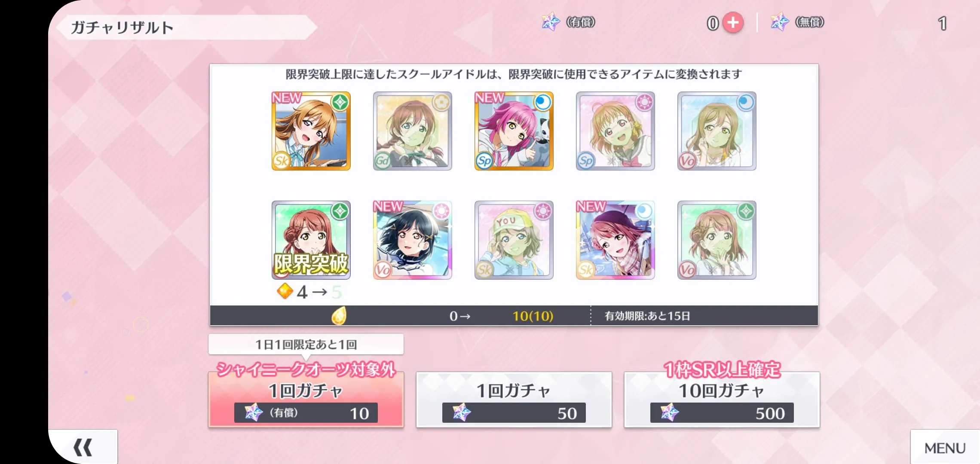
Task: Open the YOU cap girl Sk card
Action: (514, 240)
